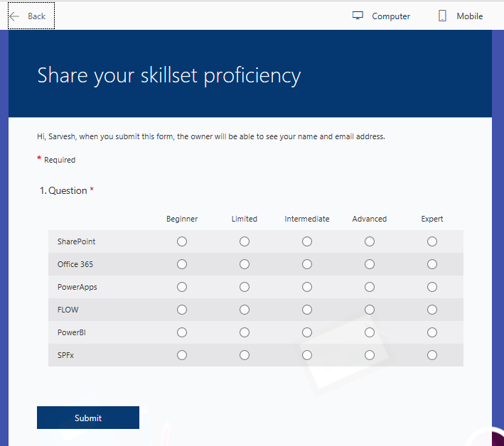Viewport: 504px width, 446px height.
Task: Select Beginner for PowerApps
Action: 182,287
